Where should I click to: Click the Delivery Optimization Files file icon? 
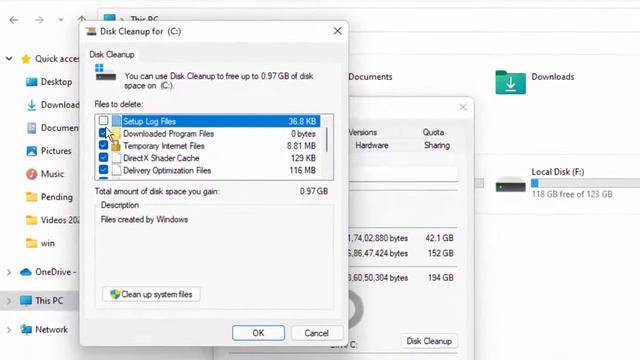click(117, 170)
